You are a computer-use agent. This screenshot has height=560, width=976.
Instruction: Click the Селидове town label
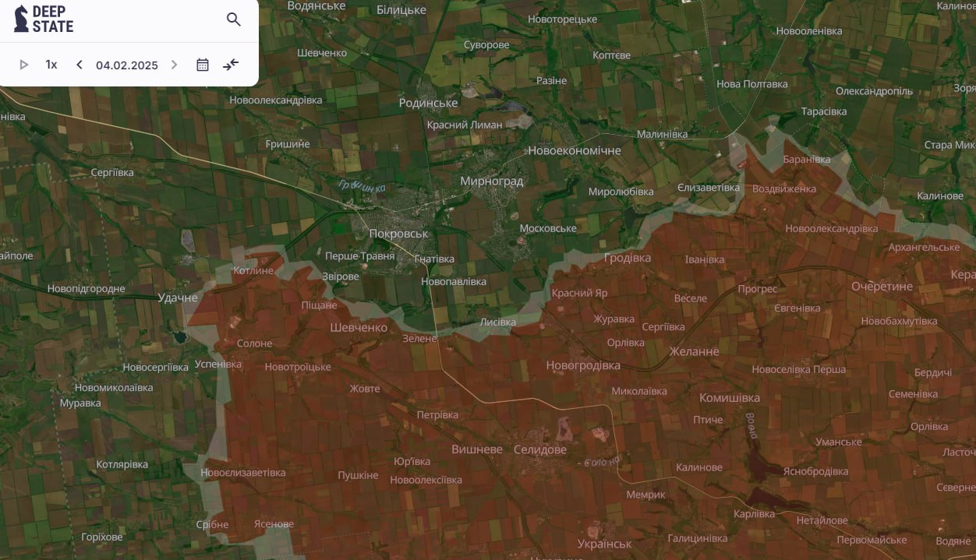pyautogui.click(x=539, y=449)
